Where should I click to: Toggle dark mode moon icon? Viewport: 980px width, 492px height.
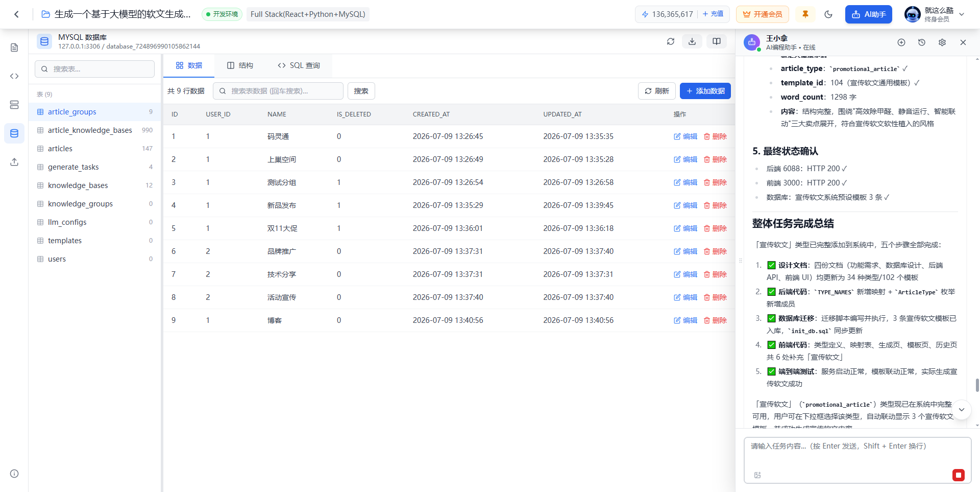pyautogui.click(x=828, y=14)
